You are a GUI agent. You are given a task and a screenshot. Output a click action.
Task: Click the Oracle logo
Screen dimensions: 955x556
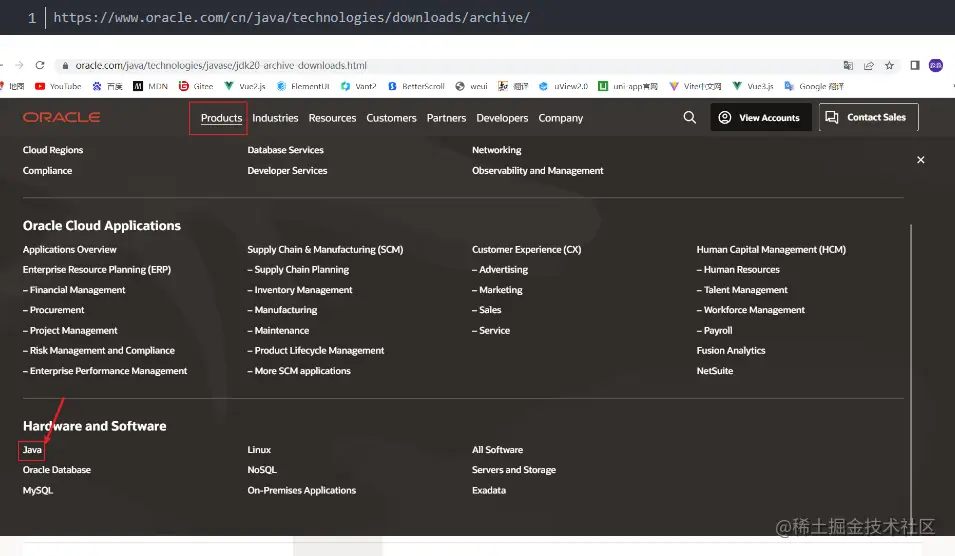[x=62, y=117]
